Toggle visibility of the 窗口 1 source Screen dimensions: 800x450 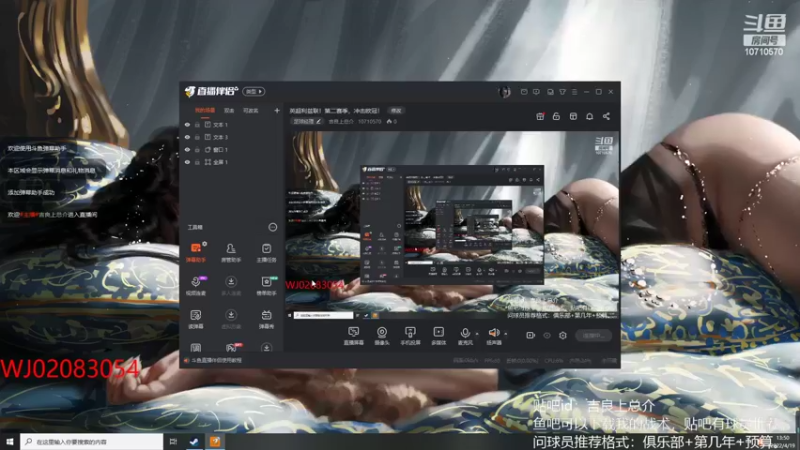click(x=187, y=149)
